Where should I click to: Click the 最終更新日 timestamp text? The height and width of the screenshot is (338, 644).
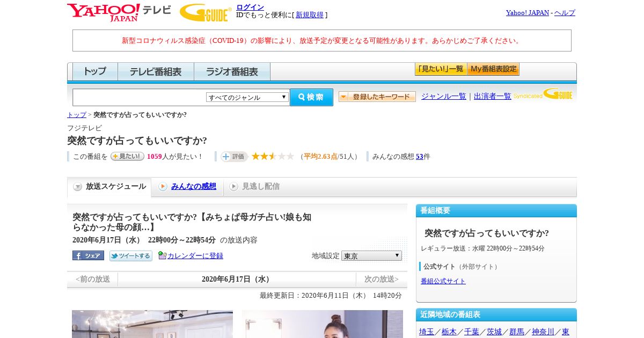click(331, 296)
